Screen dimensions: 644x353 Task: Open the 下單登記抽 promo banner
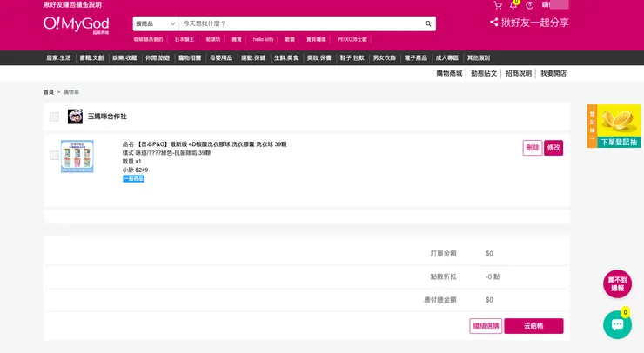point(614,126)
